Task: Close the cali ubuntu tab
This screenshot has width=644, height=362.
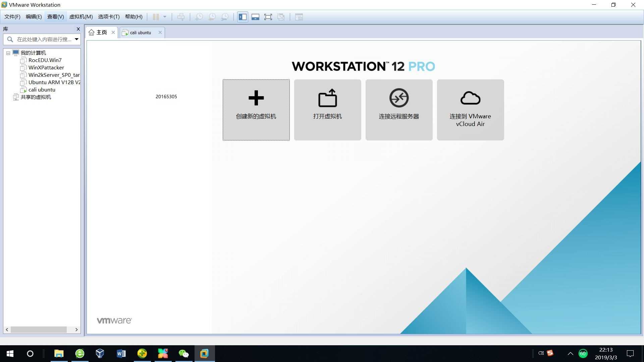Action: (x=160, y=33)
